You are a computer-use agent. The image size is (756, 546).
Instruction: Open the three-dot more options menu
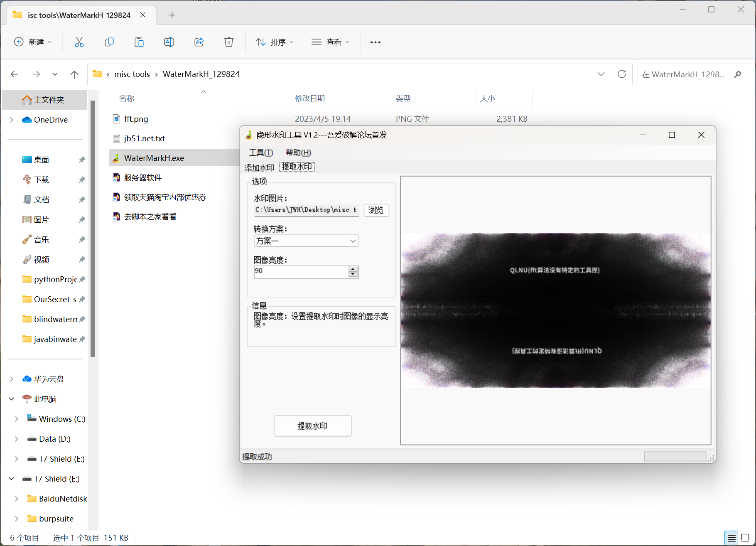tap(376, 42)
